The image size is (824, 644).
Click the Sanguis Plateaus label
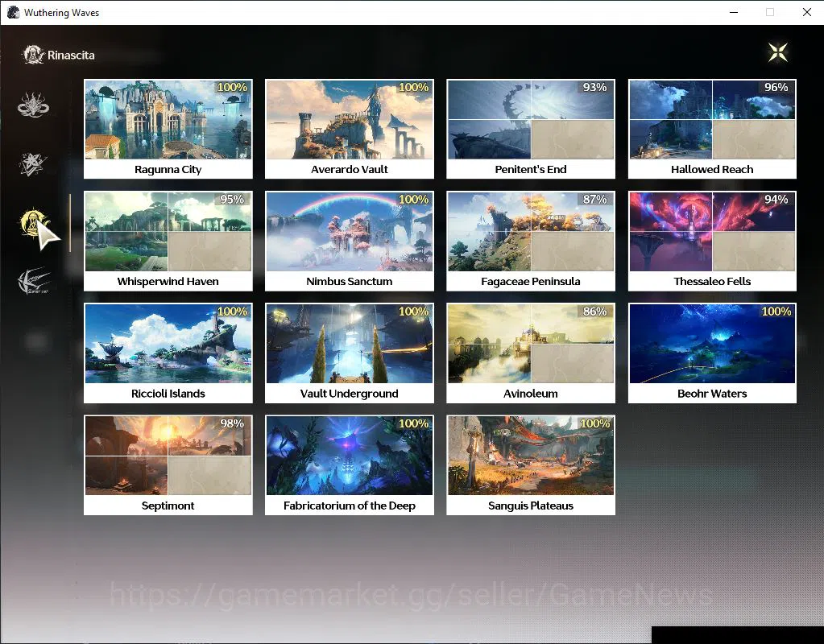(x=531, y=506)
